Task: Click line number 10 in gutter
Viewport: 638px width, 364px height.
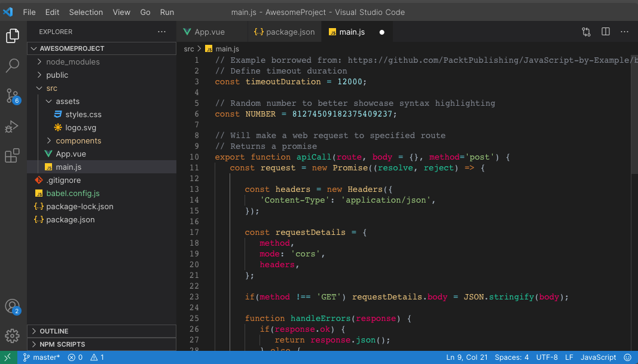Action: tap(194, 157)
